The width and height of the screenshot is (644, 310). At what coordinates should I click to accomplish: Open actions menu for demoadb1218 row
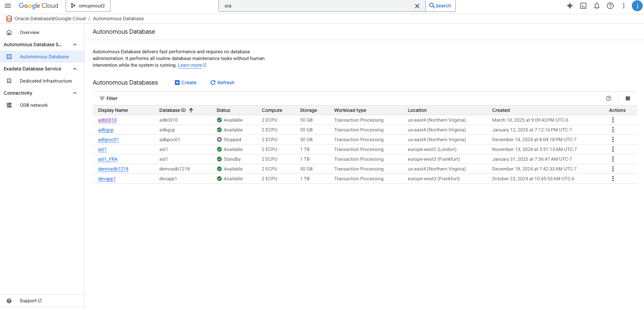tap(613, 169)
